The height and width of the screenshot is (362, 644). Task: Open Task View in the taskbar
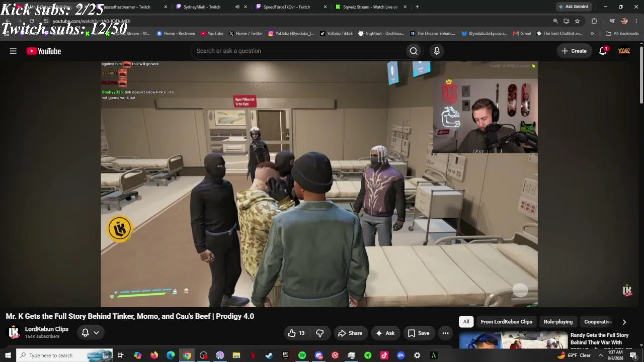pyautogui.click(x=121, y=355)
